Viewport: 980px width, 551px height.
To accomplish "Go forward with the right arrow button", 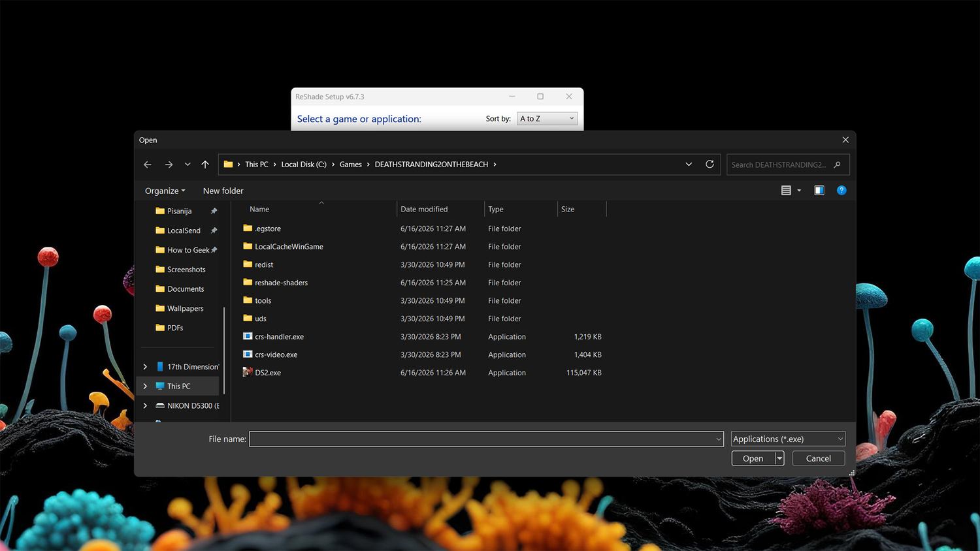I will pyautogui.click(x=169, y=165).
